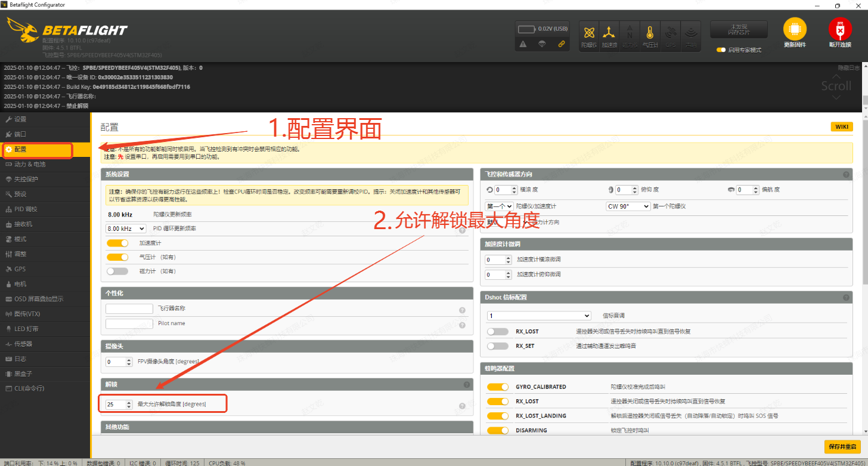Screen dimensions: 868x466
Task: Open help for Board and Sensor Alignment
Action: point(846,175)
